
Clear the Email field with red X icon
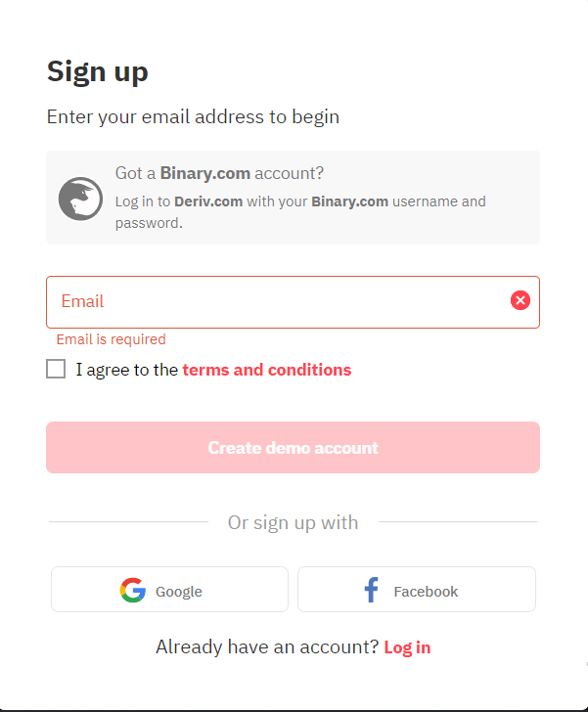520,301
